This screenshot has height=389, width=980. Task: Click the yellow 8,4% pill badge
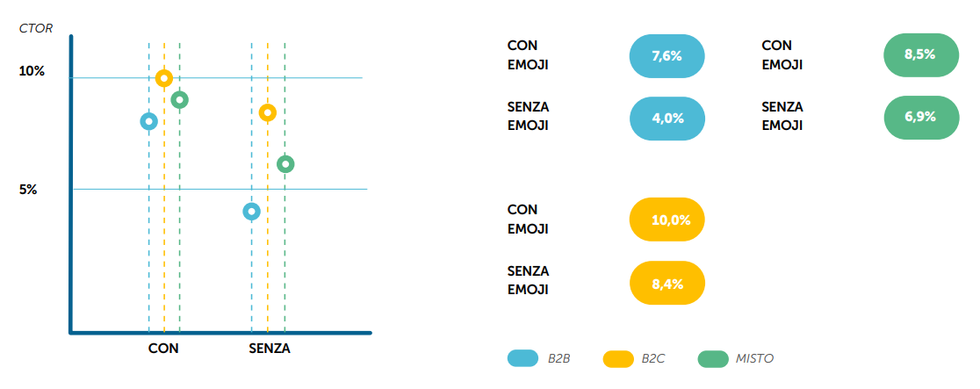667,283
